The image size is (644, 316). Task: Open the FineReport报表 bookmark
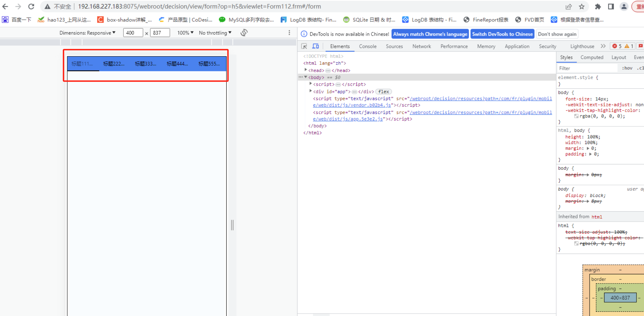pyautogui.click(x=486, y=20)
